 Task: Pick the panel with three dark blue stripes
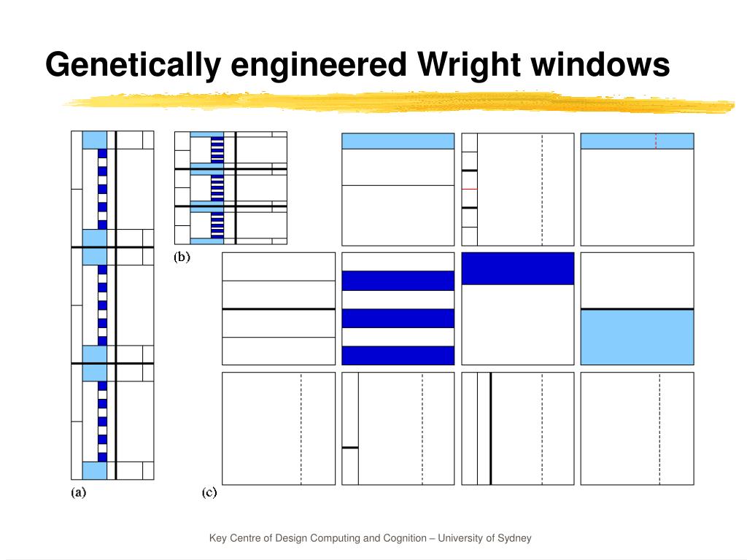[x=398, y=308]
